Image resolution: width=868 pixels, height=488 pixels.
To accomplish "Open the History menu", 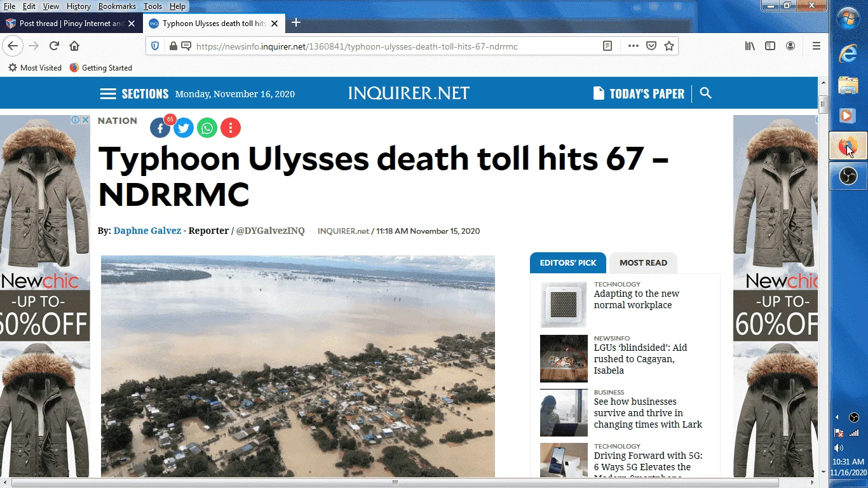I will coord(78,6).
